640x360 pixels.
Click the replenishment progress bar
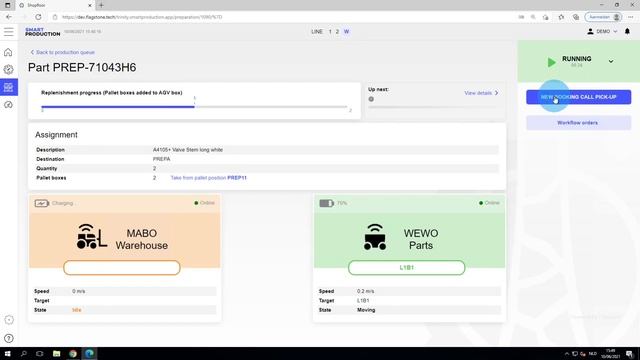(x=194, y=107)
